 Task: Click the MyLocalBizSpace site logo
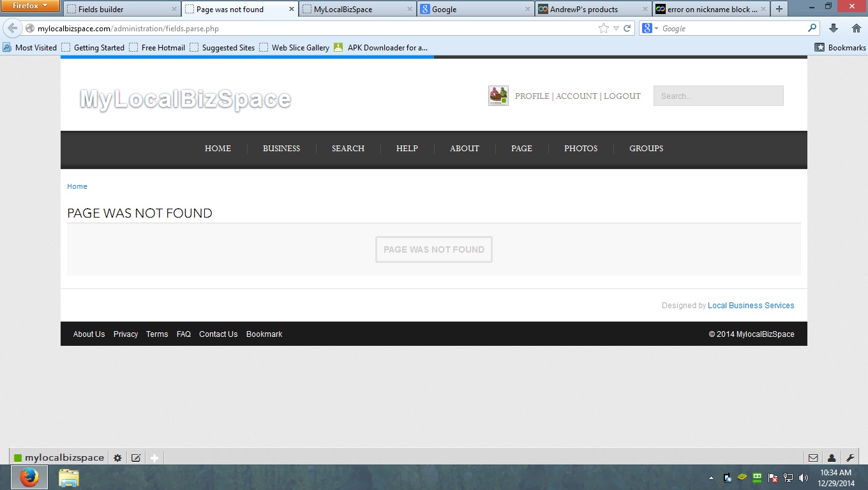click(x=185, y=99)
